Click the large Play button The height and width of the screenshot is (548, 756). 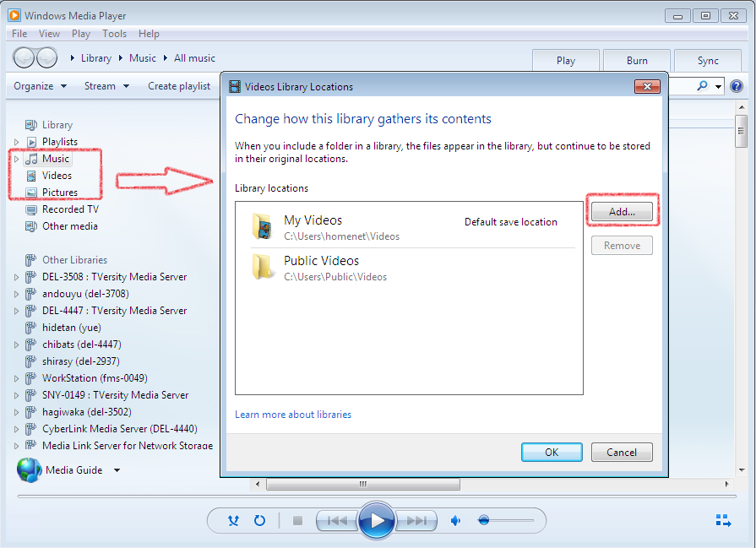coord(377,520)
